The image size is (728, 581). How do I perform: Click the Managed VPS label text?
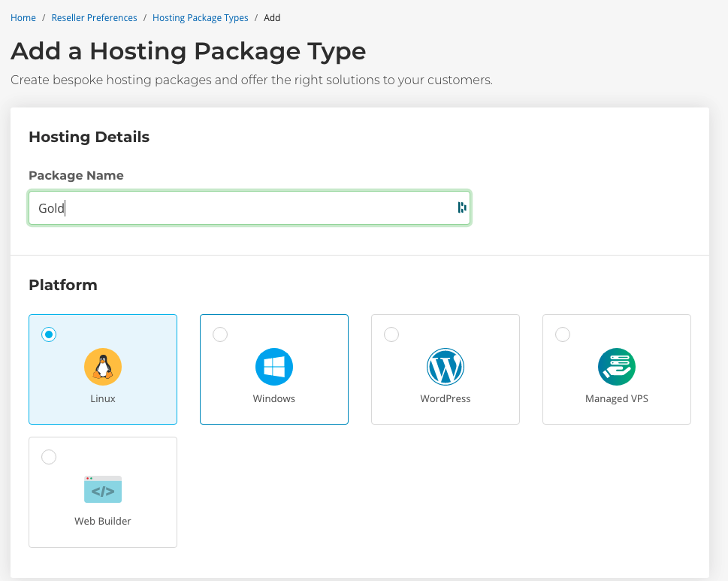pyautogui.click(x=617, y=398)
